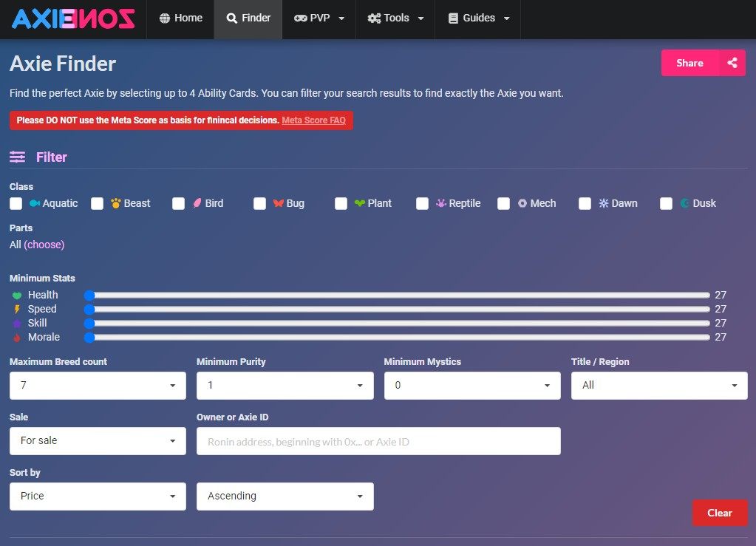Open the Maximum Breed count dropdown
The image size is (756, 546).
click(98, 385)
